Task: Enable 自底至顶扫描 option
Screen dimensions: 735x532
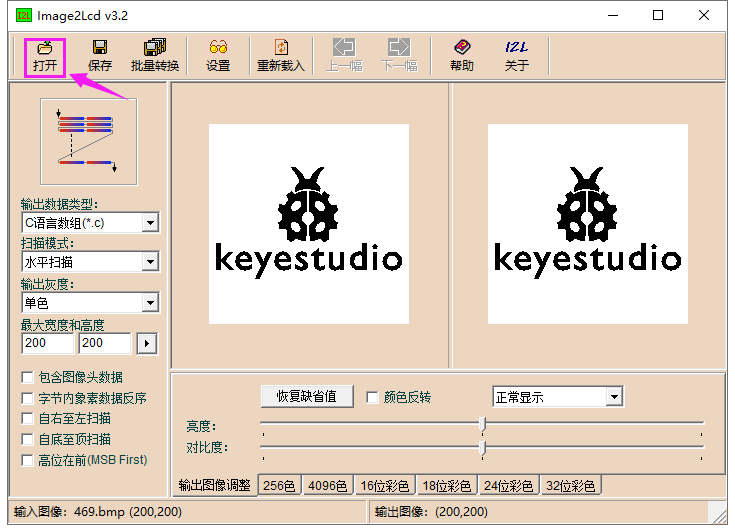Action: coord(28,440)
